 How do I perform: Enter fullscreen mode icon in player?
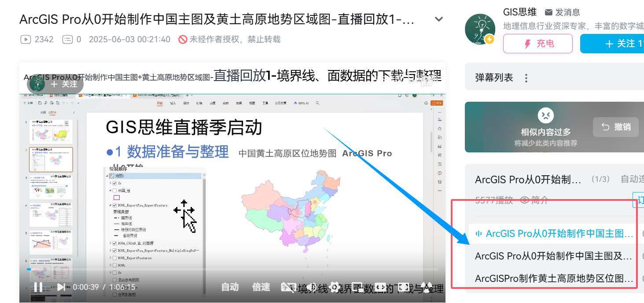pyautogui.click(x=427, y=287)
